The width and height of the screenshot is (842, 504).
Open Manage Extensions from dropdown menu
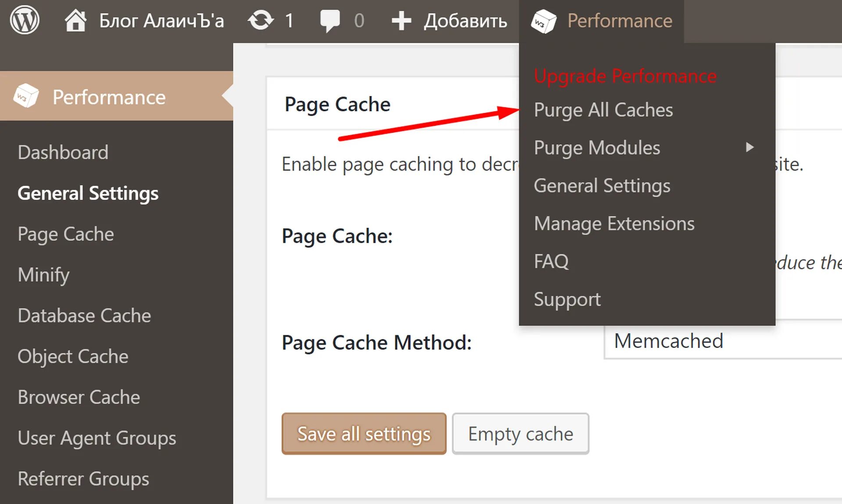(x=614, y=224)
